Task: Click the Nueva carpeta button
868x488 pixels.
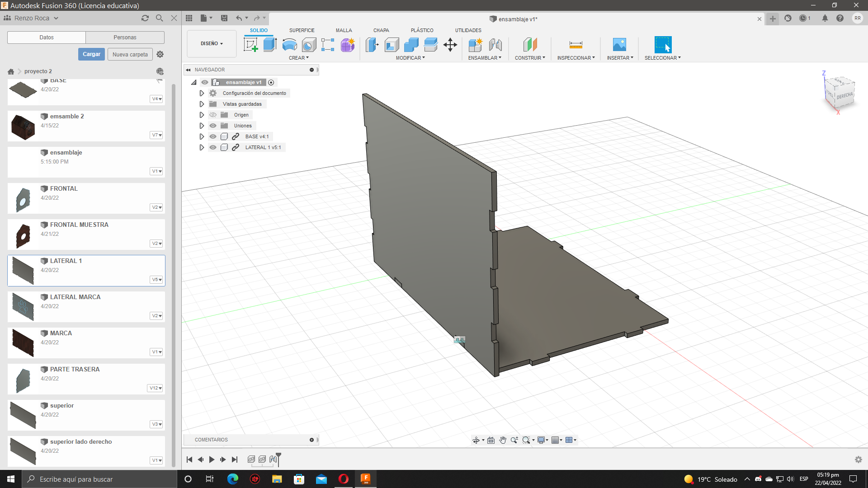Action: click(130, 54)
